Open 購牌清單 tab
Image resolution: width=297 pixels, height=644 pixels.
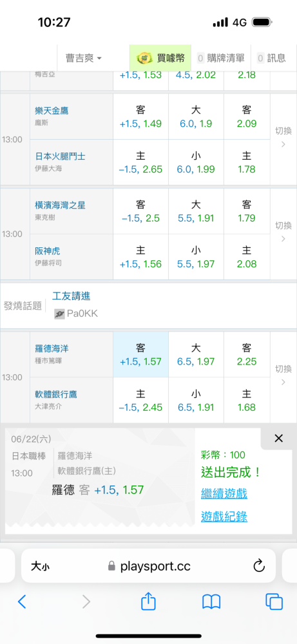click(x=221, y=58)
